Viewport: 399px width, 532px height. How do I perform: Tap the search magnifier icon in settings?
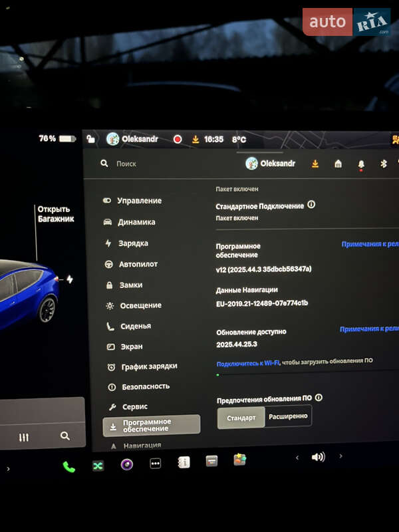(x=104, y=164)
